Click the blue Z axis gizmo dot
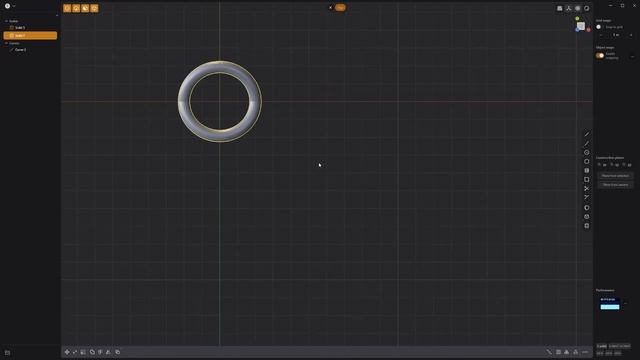Screen dimensions: 640x360 [x=577, y=30]
